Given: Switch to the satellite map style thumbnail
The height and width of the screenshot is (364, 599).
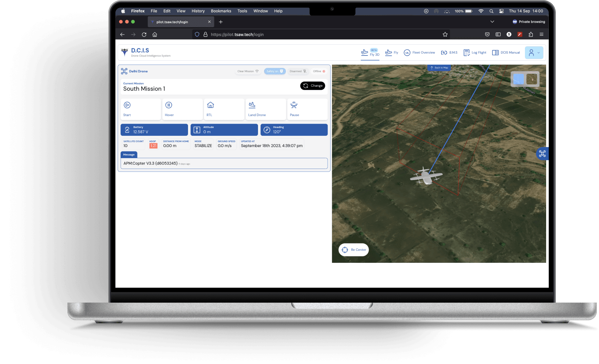Looking at the screenshot, I should 532,79.
